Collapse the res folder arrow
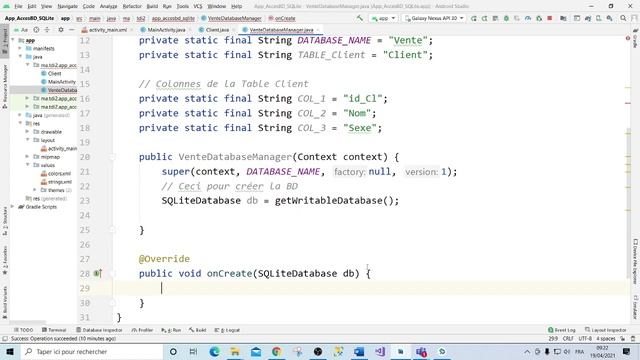This screenshot has width=640, height=360. click(20, 123)
